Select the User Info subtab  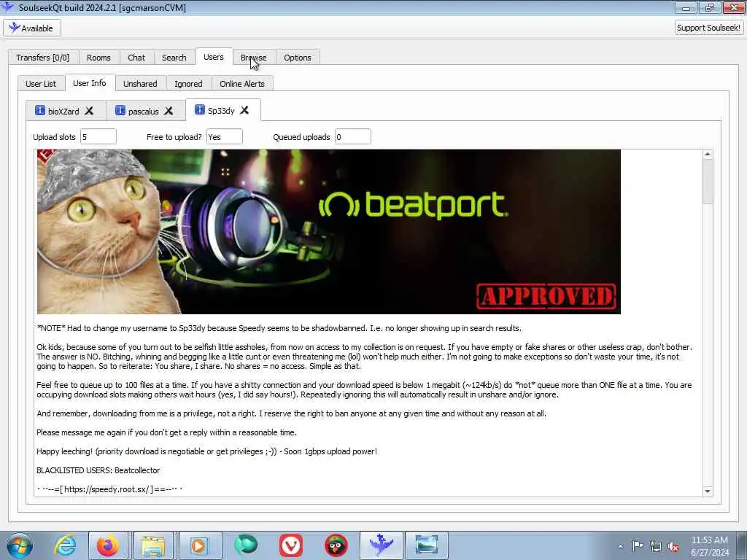90,83
